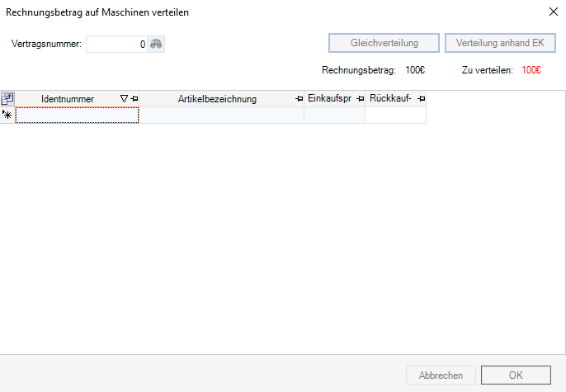Select the new row asterisk marker
Screen dimensions: 566x392
(x=7, y=116)
